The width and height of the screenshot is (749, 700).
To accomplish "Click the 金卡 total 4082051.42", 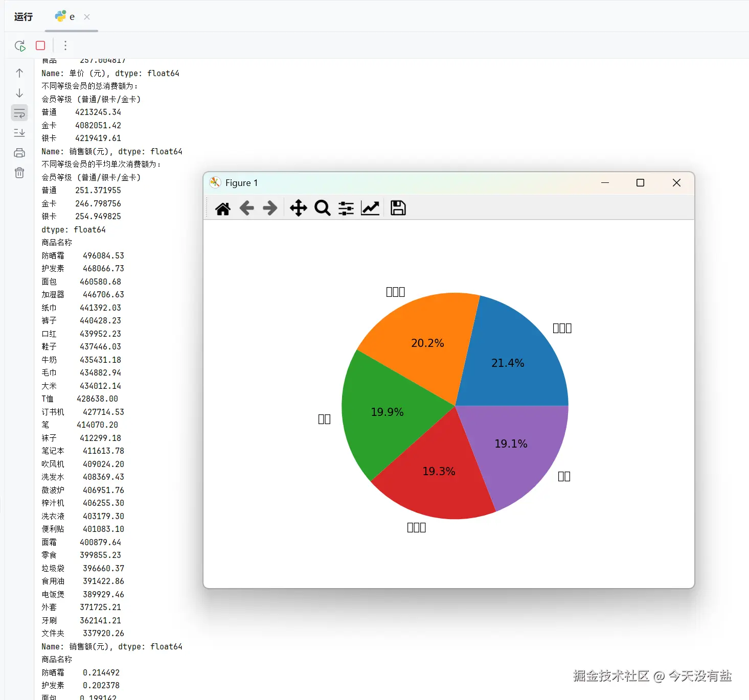I will click(98, 126).
